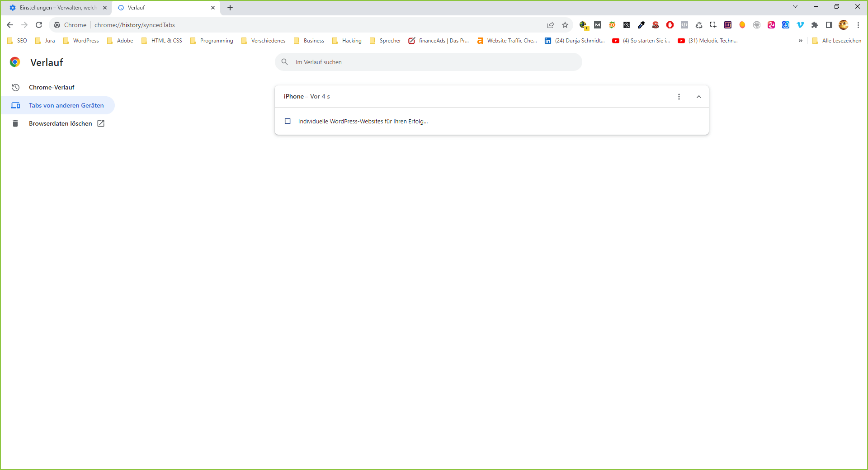Image resolution: width=868 pixels, height=470 pixels.
Task: Collapse the iPhone device section
Action: [698, 96]
